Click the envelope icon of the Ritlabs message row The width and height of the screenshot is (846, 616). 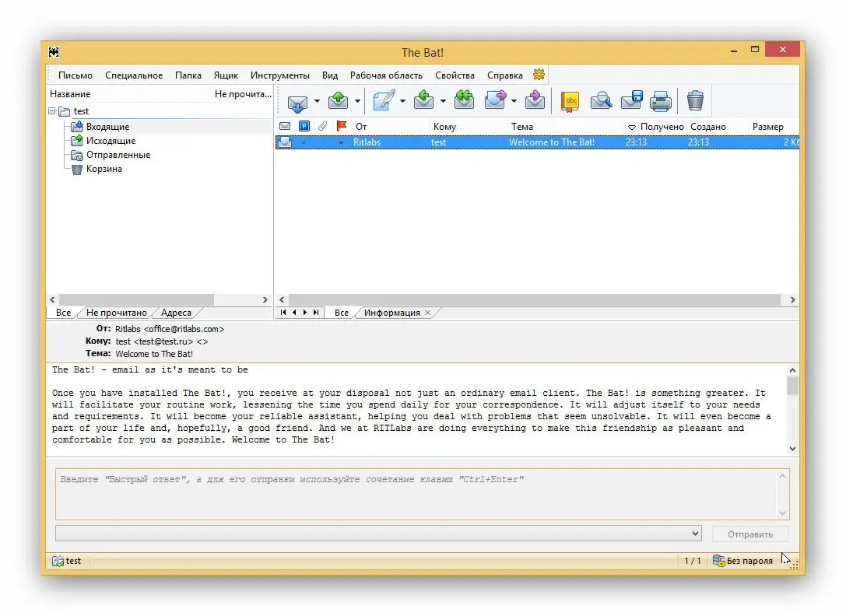pyautogui.click(x=285, y=142)
